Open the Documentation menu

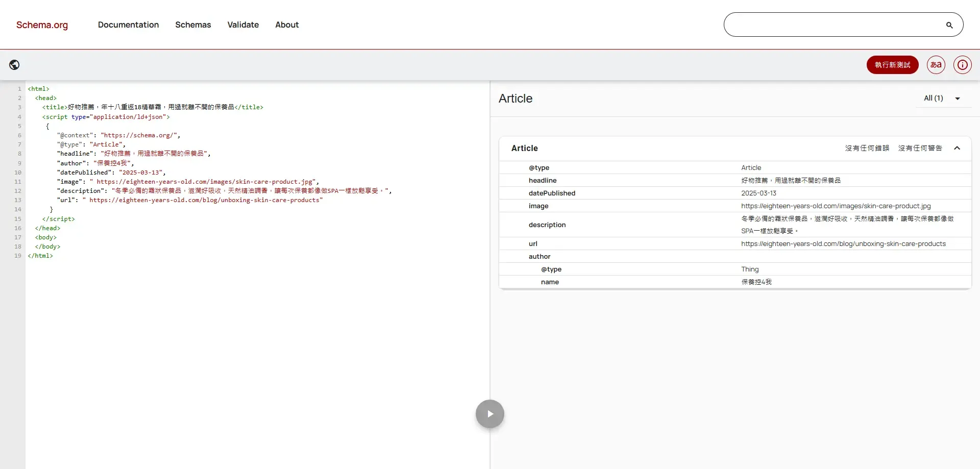point(128,25)
